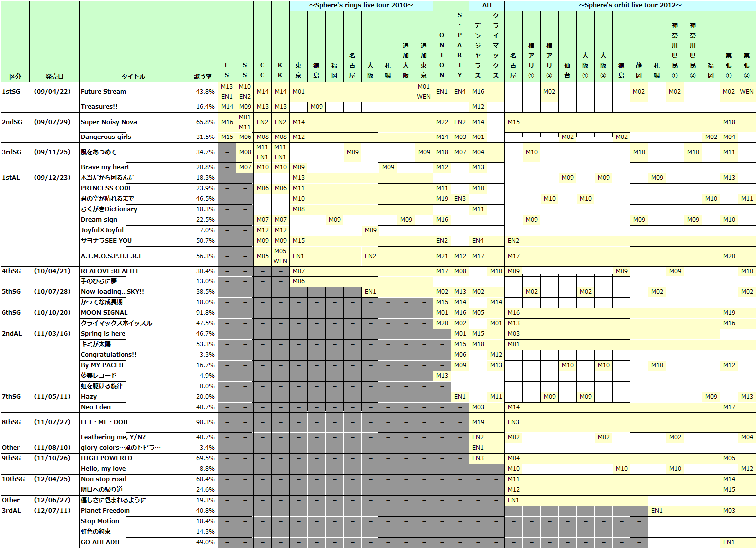This screenshot has height=548, width=756.
Task: Select the 優しさに包まれるように title cell
Action: 133,500
